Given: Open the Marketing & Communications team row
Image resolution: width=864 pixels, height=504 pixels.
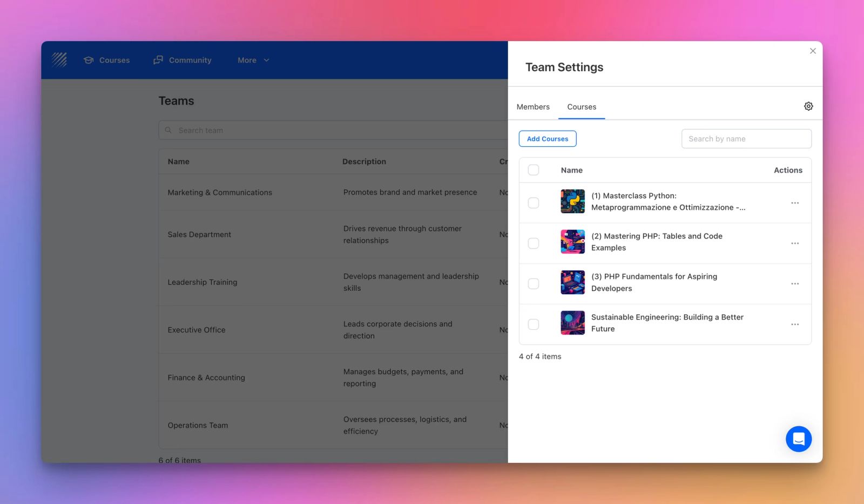Looking at the screenshot, I should coord(333,192).
